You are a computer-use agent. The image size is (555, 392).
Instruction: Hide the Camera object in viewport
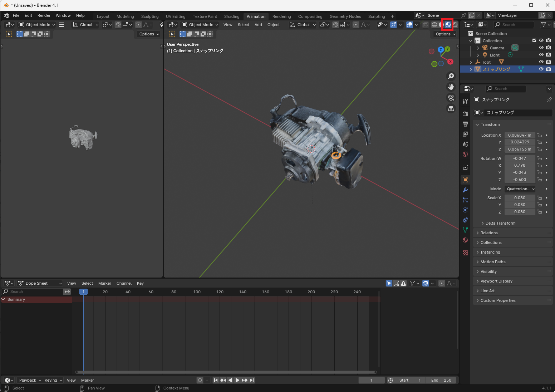tap(541, 48)
